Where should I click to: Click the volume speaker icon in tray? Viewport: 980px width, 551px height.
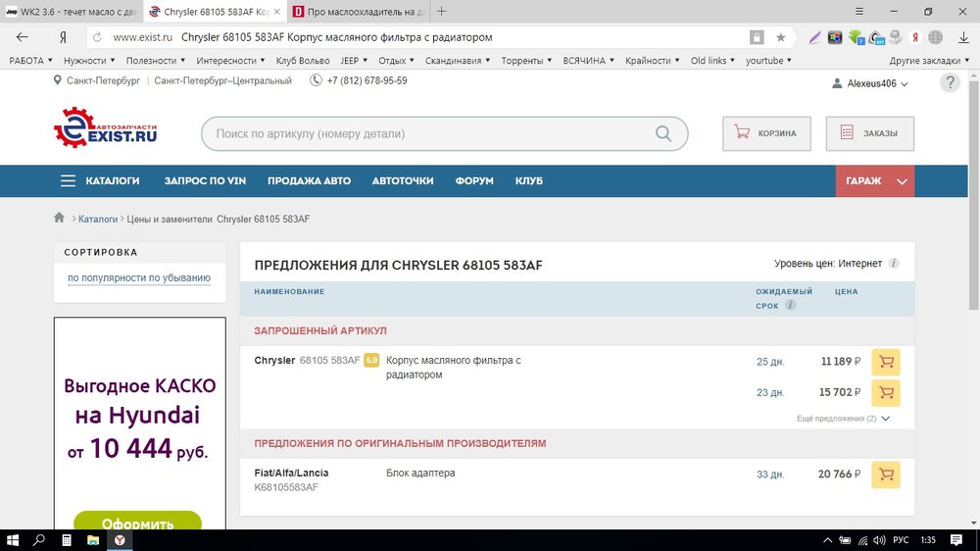[x=879, y=540]
